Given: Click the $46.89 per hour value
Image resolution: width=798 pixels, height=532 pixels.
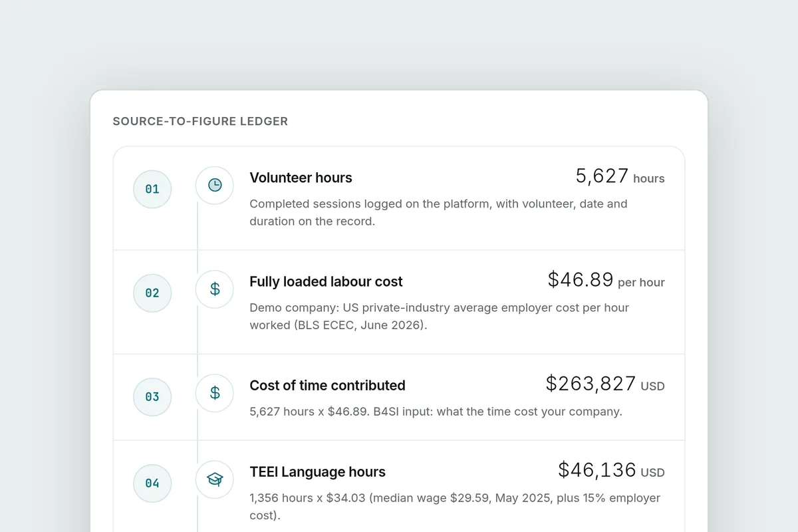Looking at the screenshot, I should pos(606,280).
